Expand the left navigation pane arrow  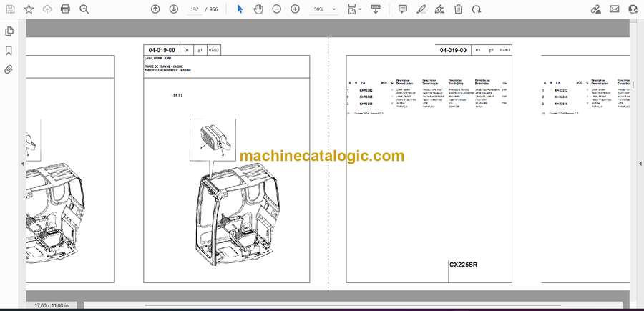click(23, 164)
